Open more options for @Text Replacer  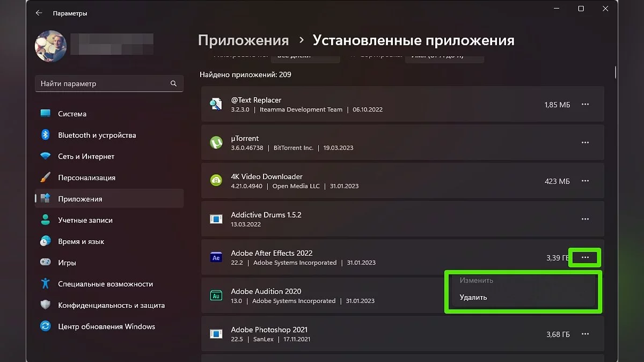tap(585, 105)
